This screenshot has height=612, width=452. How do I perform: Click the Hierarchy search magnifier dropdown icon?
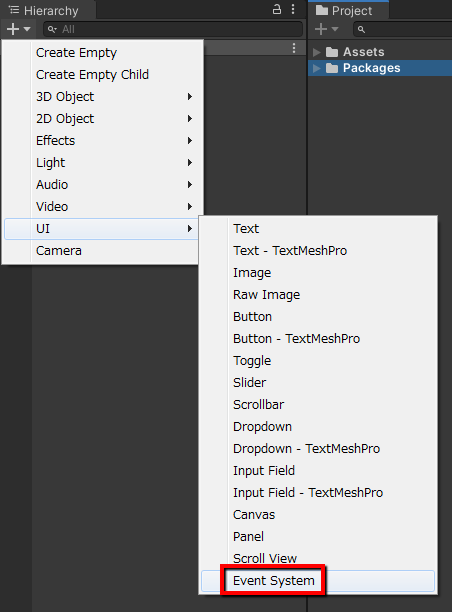pos(52,29)
